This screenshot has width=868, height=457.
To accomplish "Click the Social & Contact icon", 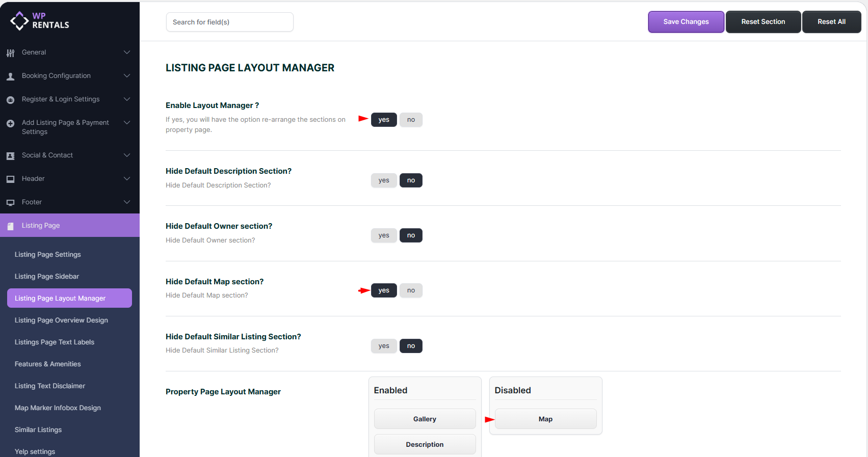I will (x=10, y=156).
